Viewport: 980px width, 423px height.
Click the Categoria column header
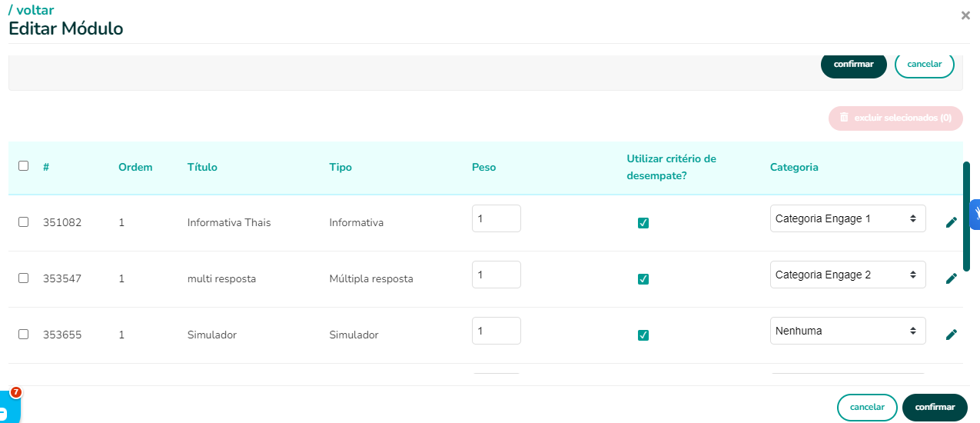(794, 167)
